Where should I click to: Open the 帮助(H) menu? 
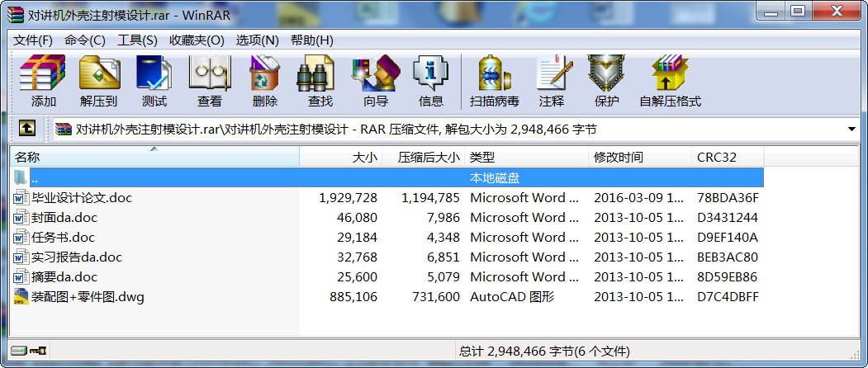[311, 40]
